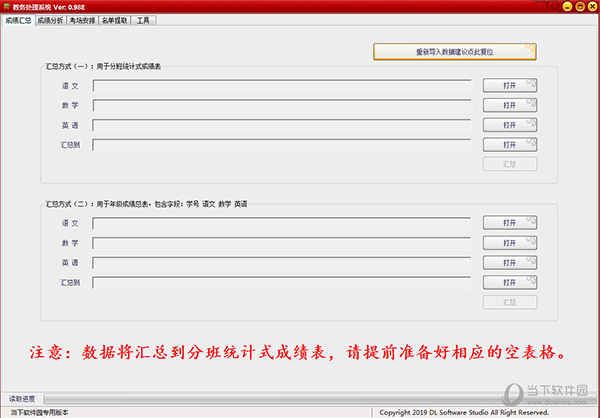Viewport: 600px width, 418px height.
Task: Go to the 名单提取 tab
Action: [115, 19]
